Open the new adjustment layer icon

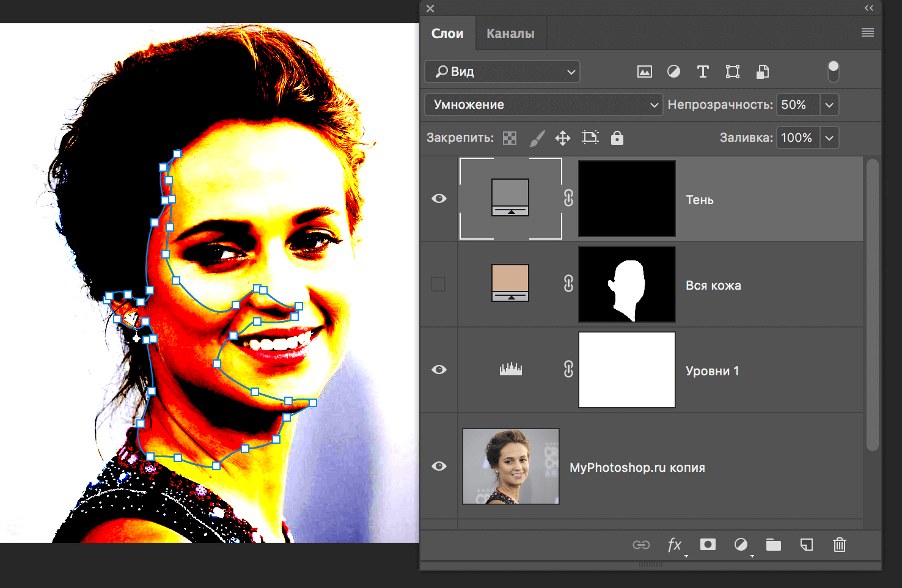pyautogui.click(x=741, y=545)
